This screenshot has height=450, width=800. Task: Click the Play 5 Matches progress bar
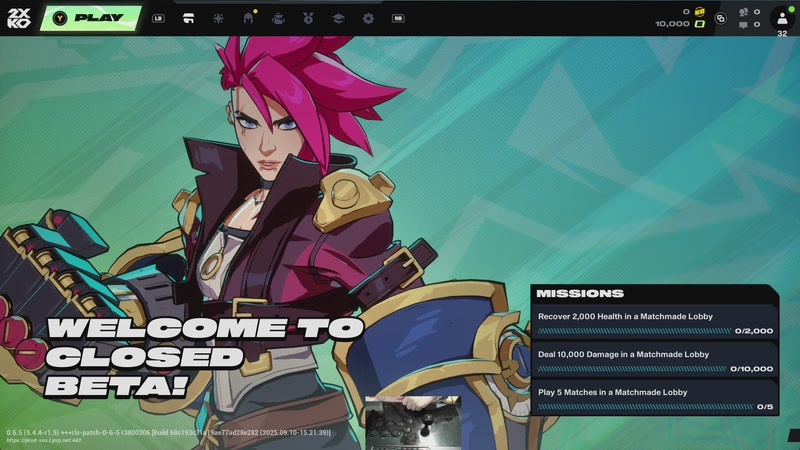[x=645, y=407]
